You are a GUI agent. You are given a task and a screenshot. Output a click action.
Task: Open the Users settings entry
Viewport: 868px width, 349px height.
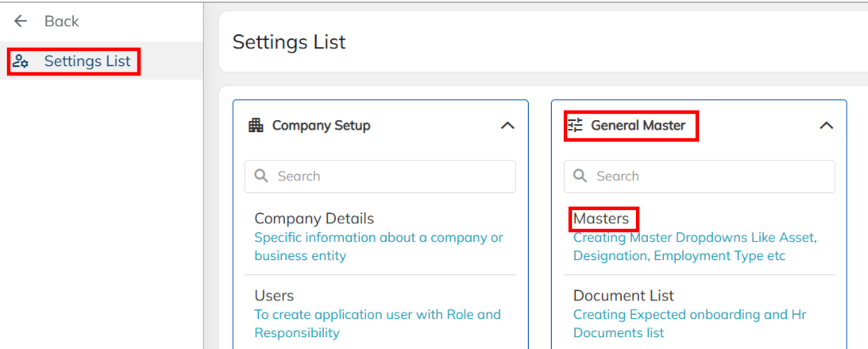click(x=274, y=296)
